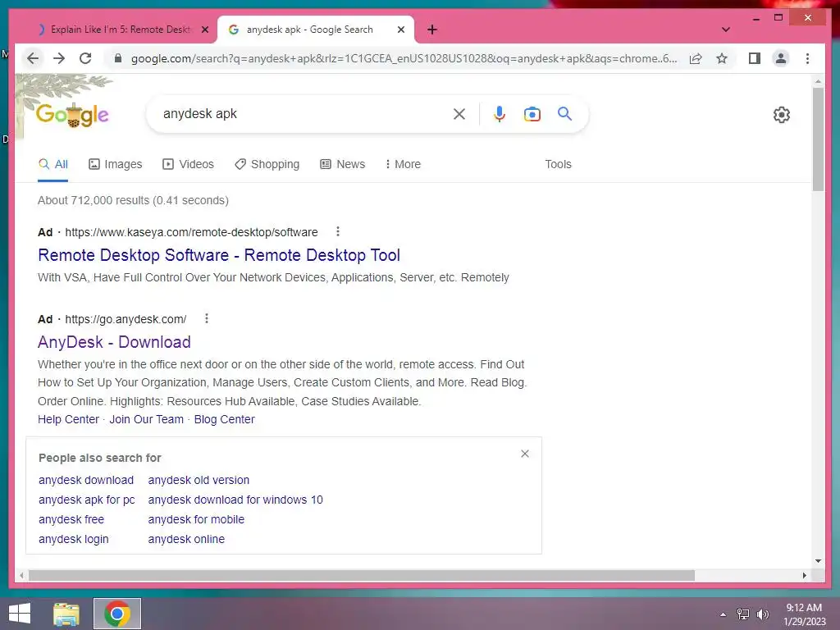Open the Chrome side panel icon
840x630 pixels.
point(755,58)
